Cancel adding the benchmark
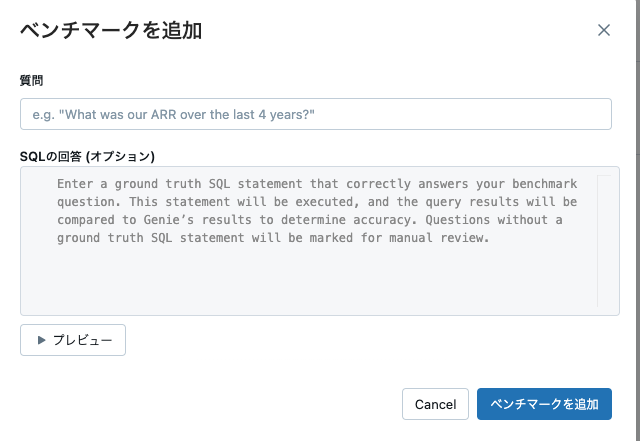This screenshot has height=441, width=640. coord(435,404)
